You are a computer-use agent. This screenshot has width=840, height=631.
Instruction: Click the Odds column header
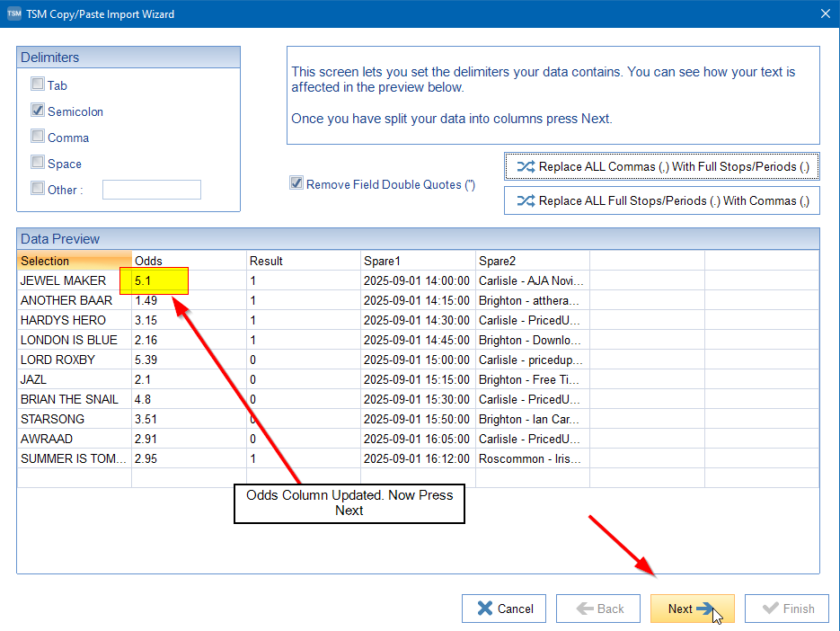click(x=189, y=261)
